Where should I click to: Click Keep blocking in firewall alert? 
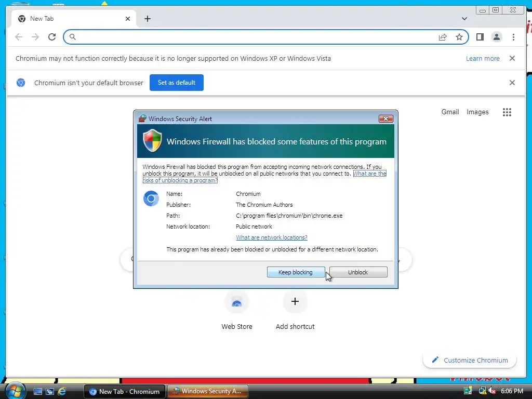coord(296,272)
